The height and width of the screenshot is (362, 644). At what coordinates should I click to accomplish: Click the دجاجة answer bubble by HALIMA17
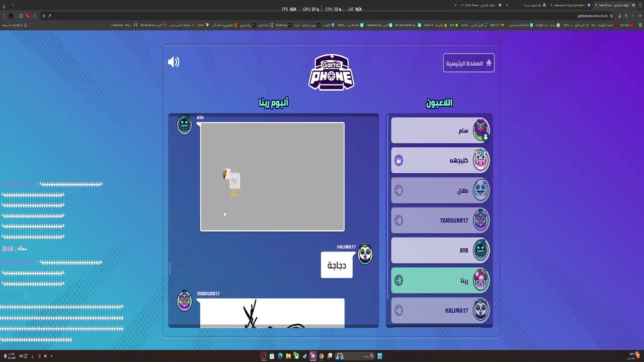coord(337,265)
